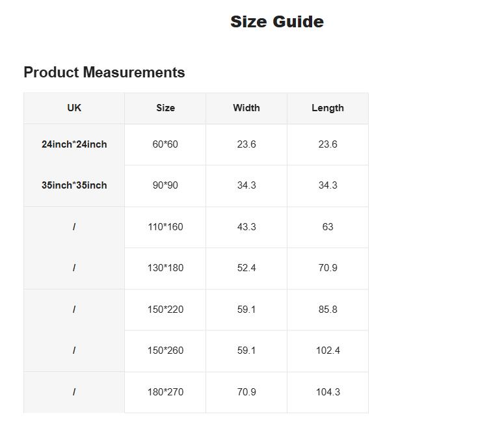
Task: Select the 63 length value
Action: pos(328,227)
